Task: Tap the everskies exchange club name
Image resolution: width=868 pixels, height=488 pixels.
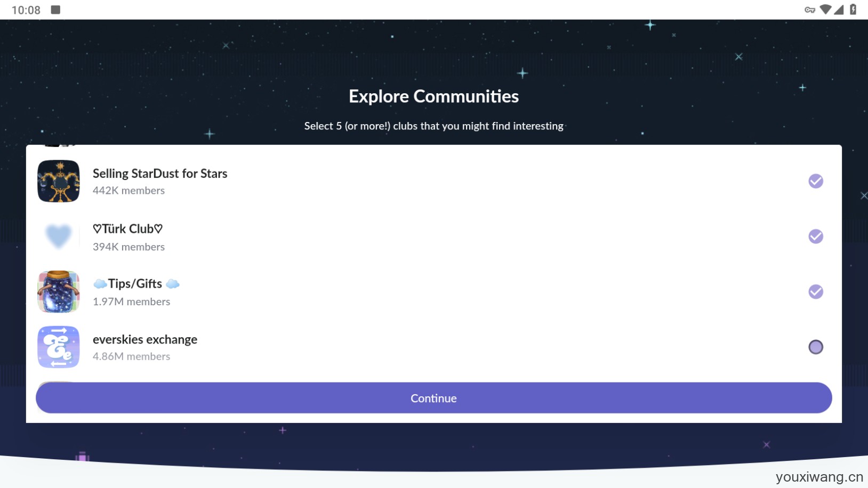Action: pos(145,339)
